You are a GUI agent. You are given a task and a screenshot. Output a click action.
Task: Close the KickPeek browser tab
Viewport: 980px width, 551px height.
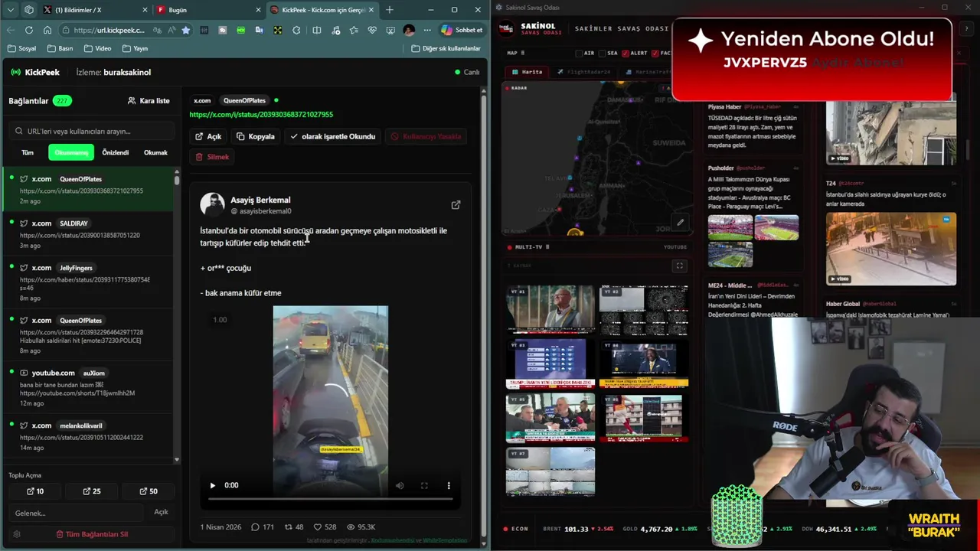click(x=373, y=10)
